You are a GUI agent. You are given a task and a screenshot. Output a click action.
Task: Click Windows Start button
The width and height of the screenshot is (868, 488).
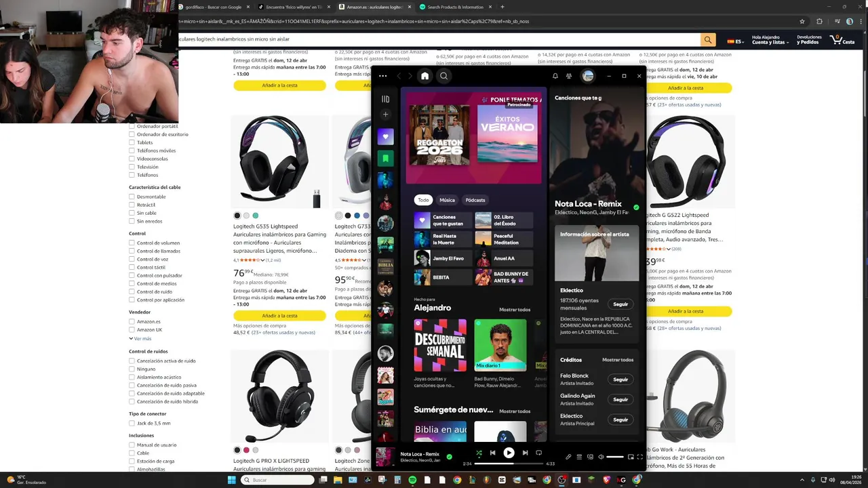point(231,480)
